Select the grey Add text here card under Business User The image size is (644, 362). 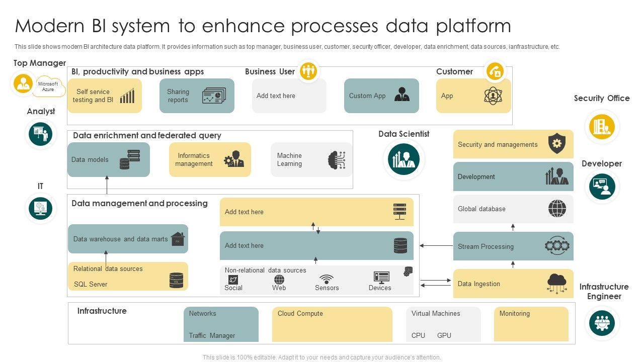pyautogui.click(x=289, y=96)
